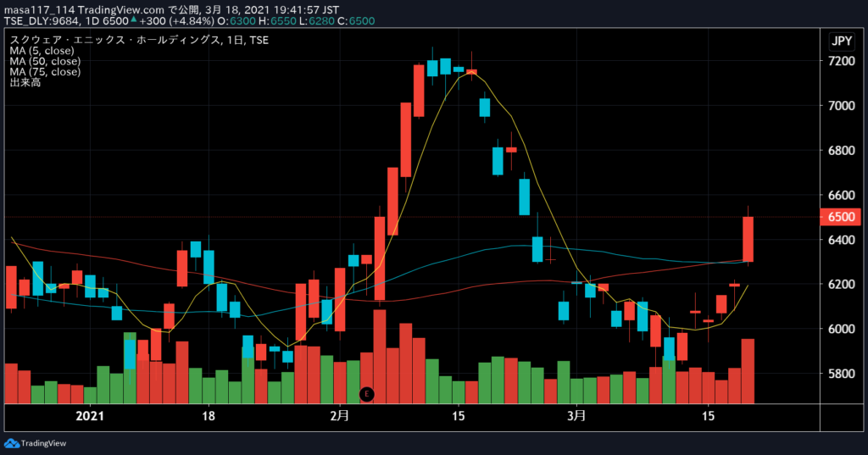
Task: Click the +300 (+4.84%) change value
Action: (176, 21)
